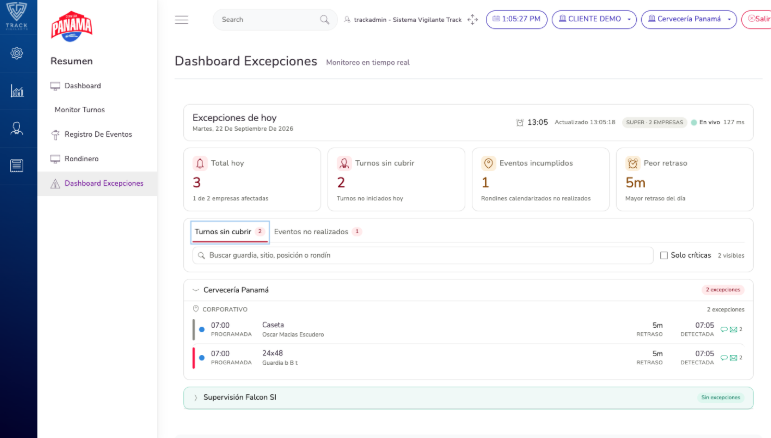
Task: Click the fullscreen arrows icon beside trackadmin
Action: [x=473, y=19]
